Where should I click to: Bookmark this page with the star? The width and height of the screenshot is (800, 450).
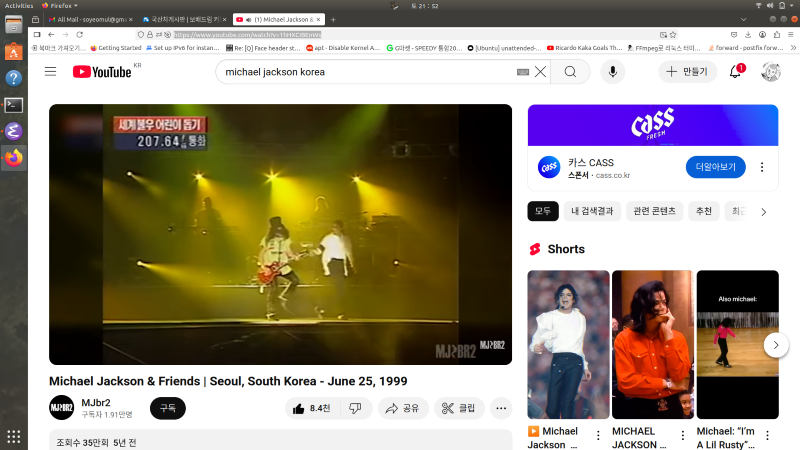point(673,35)
